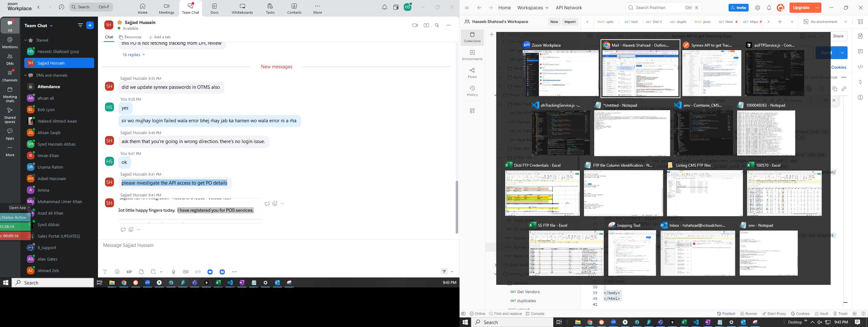Open Zoom notifications bell
The image size is (868, 327).
click(385, 7)
